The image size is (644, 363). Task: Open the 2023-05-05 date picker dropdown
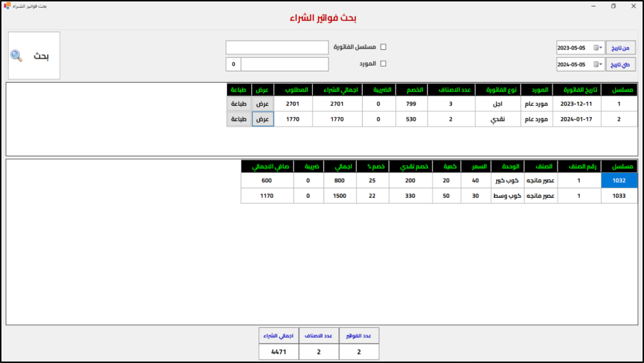[598, 48]
